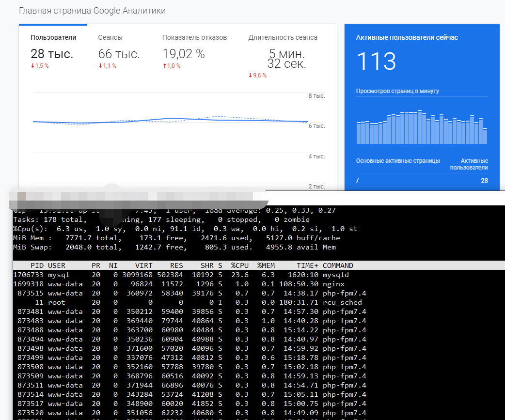This screenshot has height=420, width=505.
Task: Click the Активные пользователи сейчас title
Action: [x=407, y=37]
